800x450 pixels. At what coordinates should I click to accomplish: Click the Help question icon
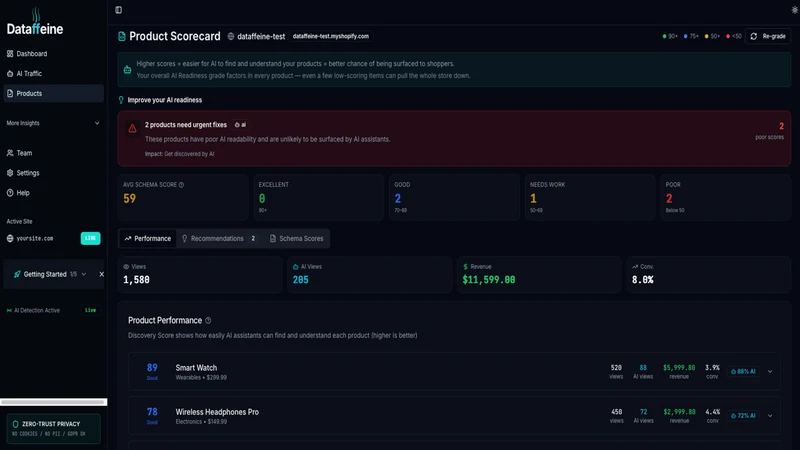click(x=10, y=193)
